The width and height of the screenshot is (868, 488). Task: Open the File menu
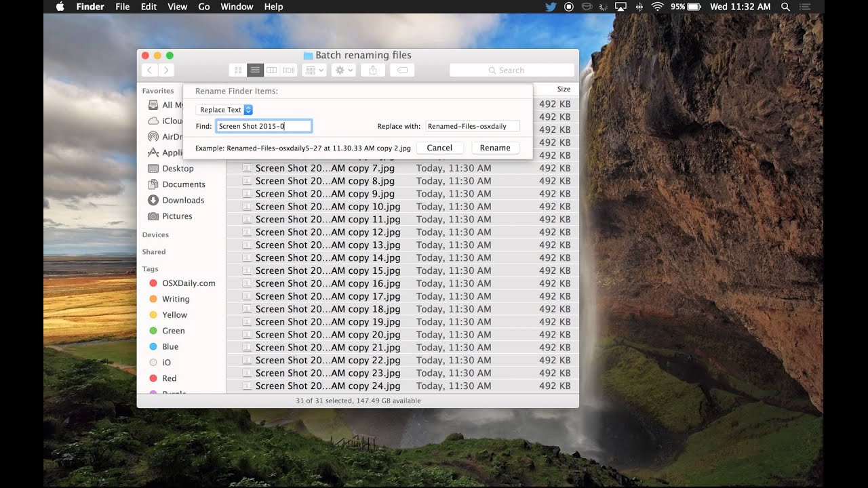tap(123, 7)
